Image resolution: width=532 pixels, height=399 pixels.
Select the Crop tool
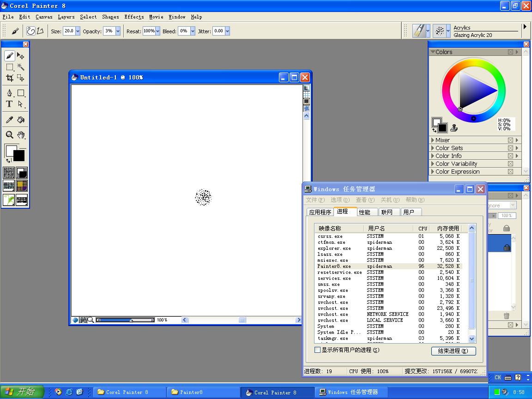point(10,78)
